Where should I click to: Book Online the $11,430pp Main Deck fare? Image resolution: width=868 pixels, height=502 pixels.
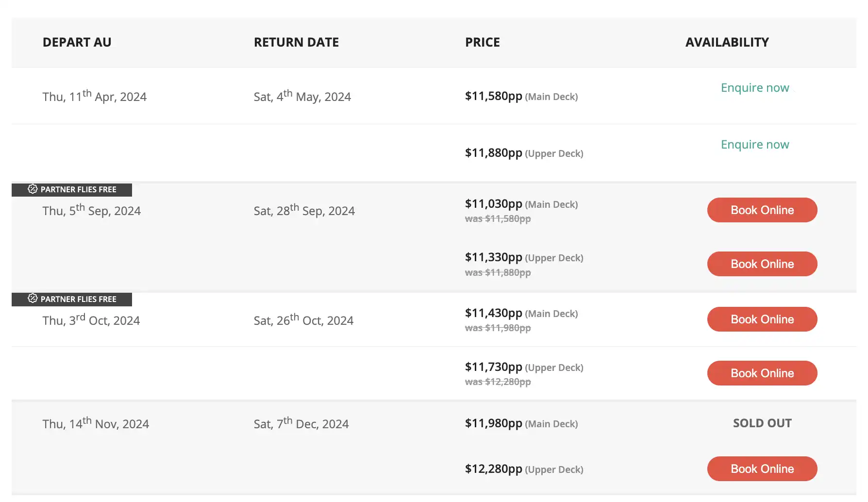click(x=762, y=319)
